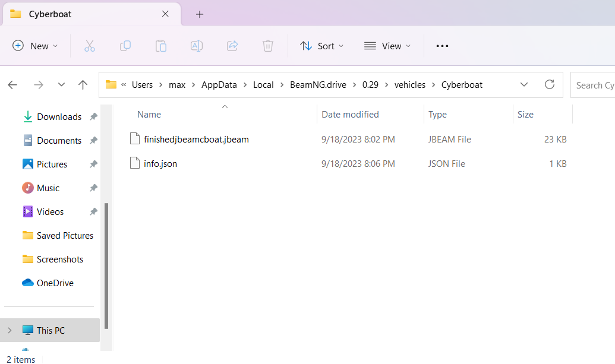The height and width of the screenshot is (364, 615).
Task: Open the New item dropdown
Action: pyautogui.click(x=35, y=46)
